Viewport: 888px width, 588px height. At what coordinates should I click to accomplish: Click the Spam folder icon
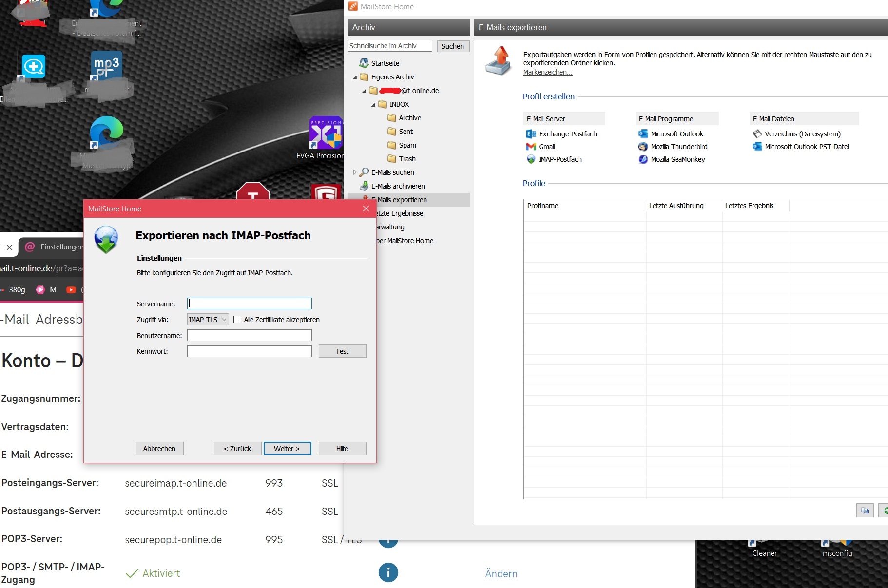(x=392, y=145)
